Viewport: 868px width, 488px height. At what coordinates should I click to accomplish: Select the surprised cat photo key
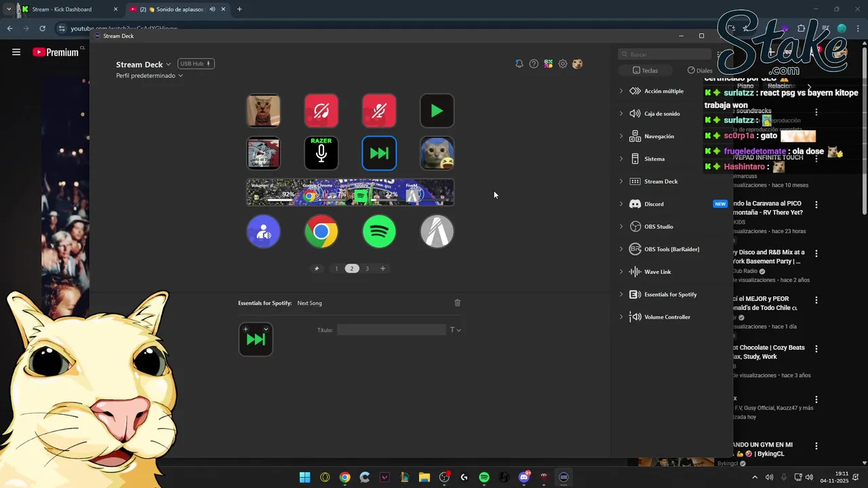pos(263,110)
